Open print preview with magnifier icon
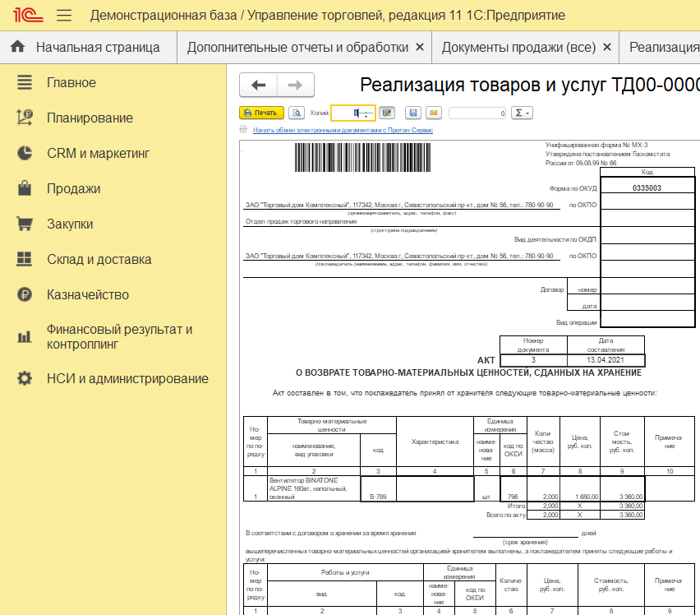Viewport: 700px width, 615px height. click(x=297, y=113)
